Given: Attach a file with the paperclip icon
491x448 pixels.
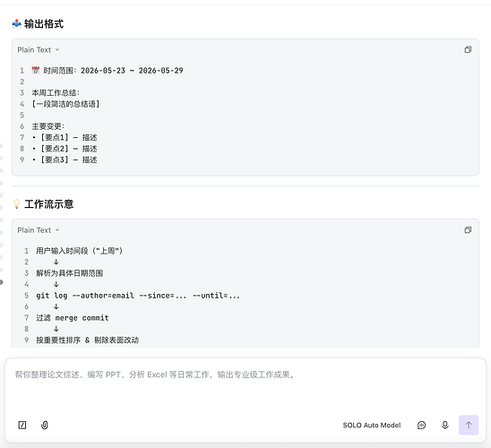Looking at the screenshot, I should click(45, 425).
